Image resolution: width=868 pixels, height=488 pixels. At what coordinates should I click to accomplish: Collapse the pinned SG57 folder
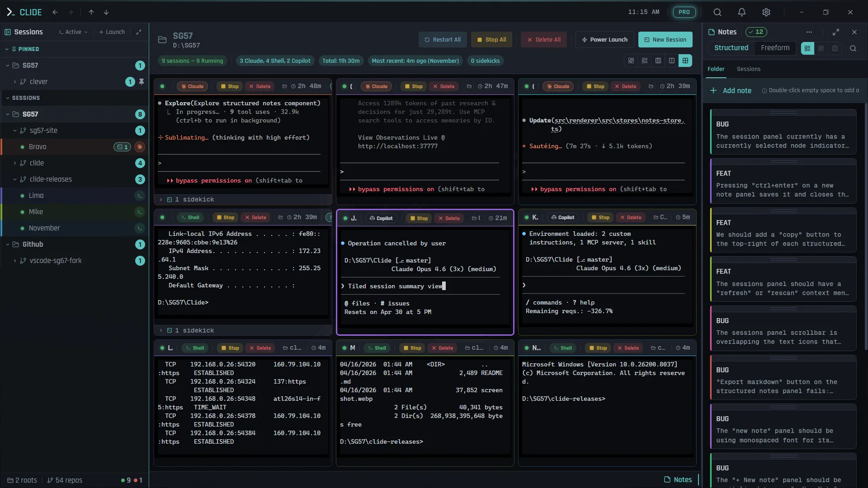(x=7, y=66)
